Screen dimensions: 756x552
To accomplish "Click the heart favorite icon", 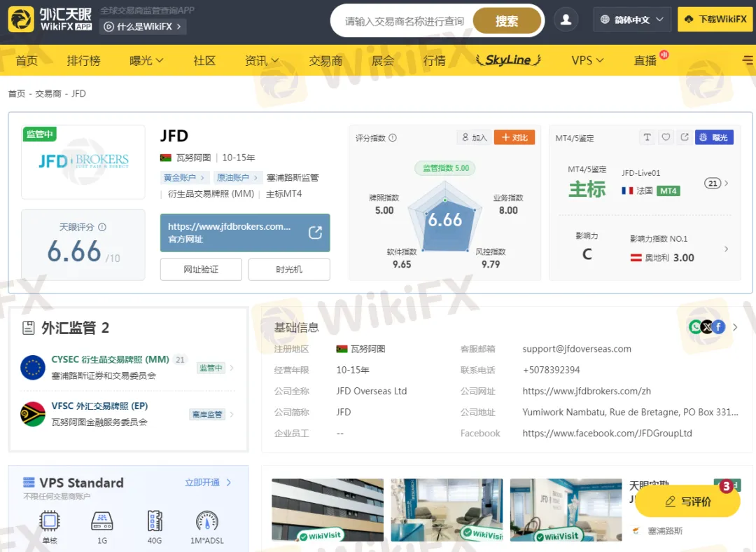I will (666, 137).
